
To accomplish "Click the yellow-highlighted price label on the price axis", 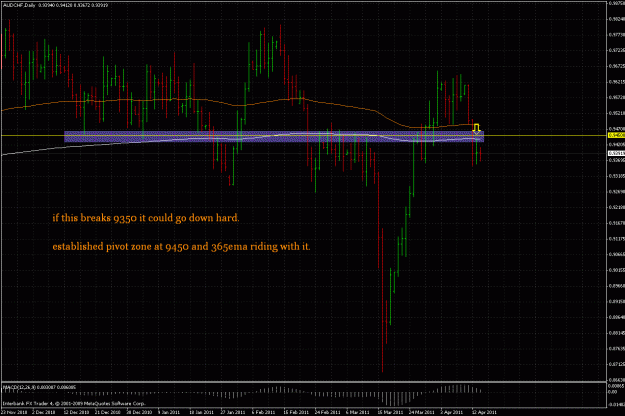I will point(616,135).
